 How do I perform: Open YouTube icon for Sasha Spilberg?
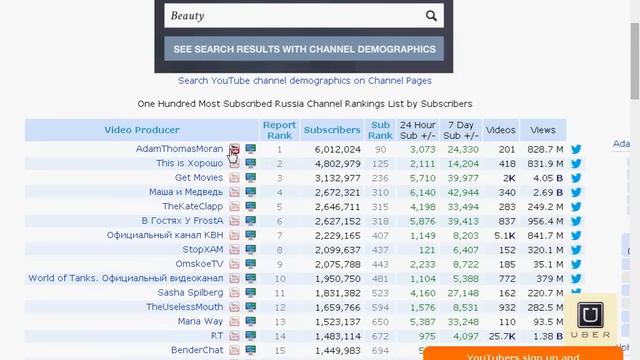click(234, 293)
